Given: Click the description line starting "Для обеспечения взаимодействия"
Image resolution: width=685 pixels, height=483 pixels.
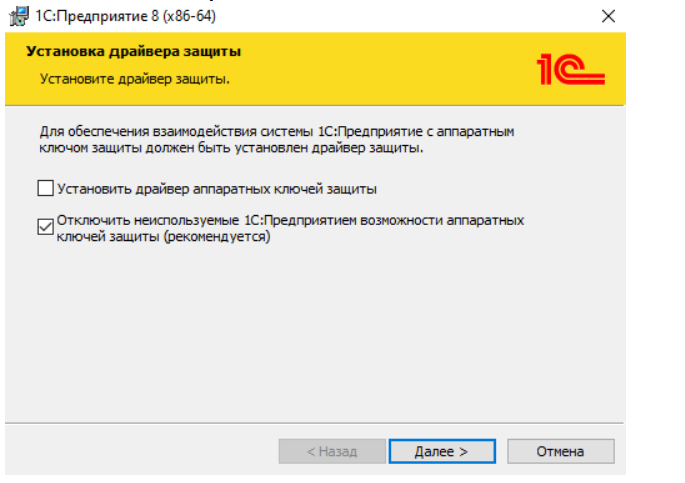Looking at the screenshot, I should click(280, 131).
